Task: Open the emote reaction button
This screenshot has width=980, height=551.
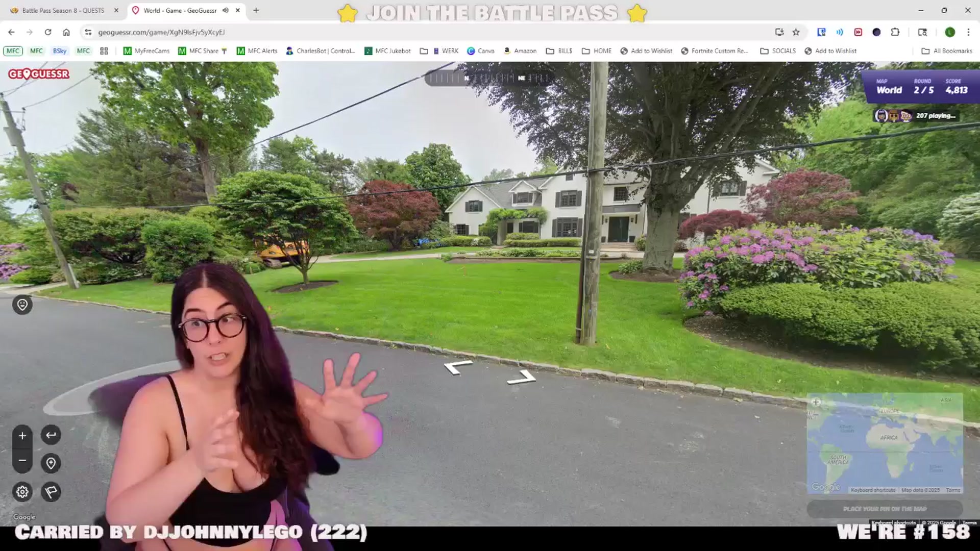Action: pos(22,305)
